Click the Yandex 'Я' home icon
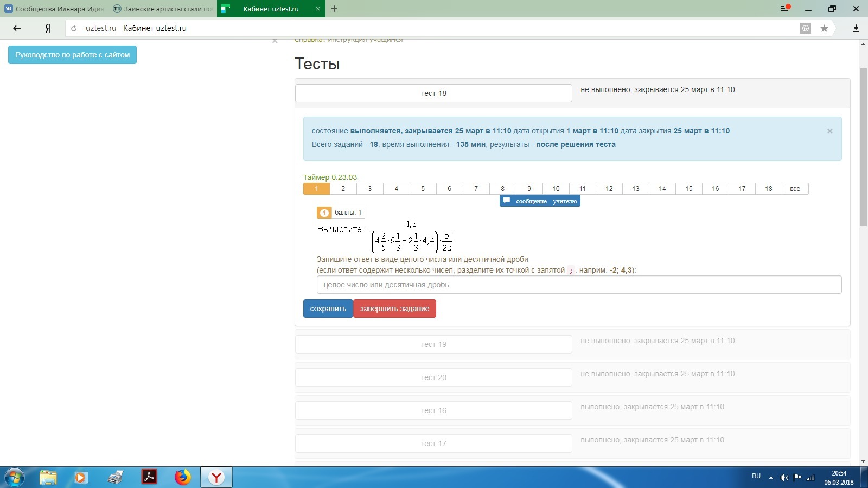The image size is (868, 488). 48,28
